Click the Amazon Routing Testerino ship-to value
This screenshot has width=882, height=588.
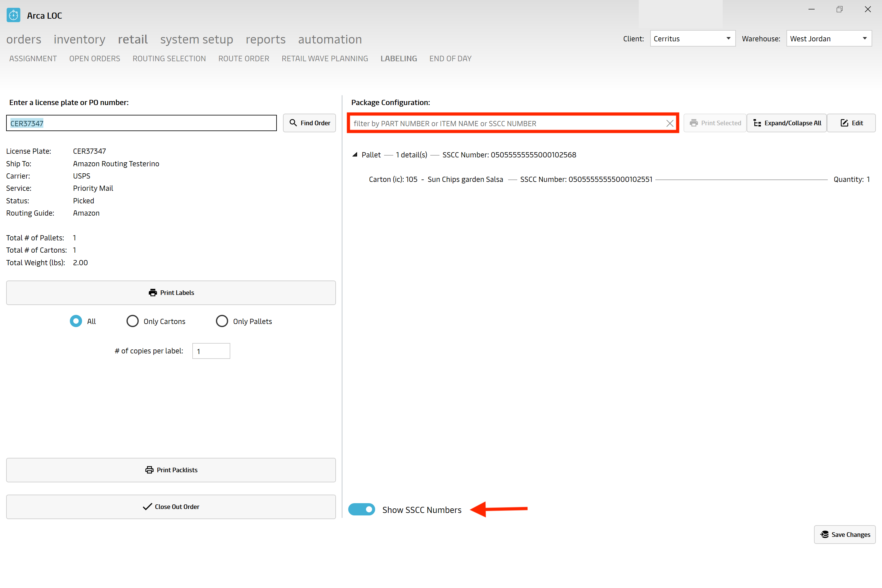click(116, 164)
